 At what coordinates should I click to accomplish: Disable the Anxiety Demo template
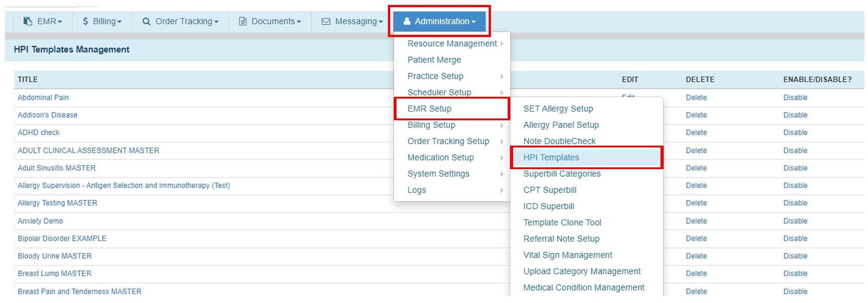795,221
